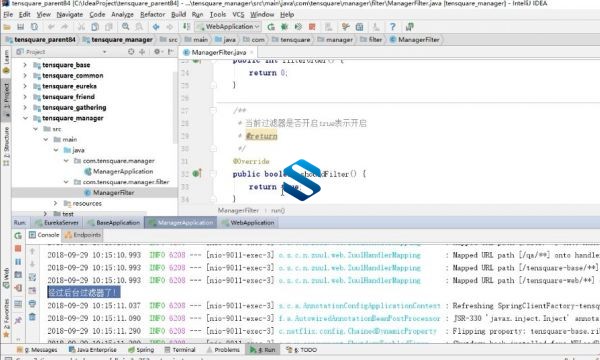Run WebApplication with the green Run icon
600x360 pixels.
click(271, 27)
